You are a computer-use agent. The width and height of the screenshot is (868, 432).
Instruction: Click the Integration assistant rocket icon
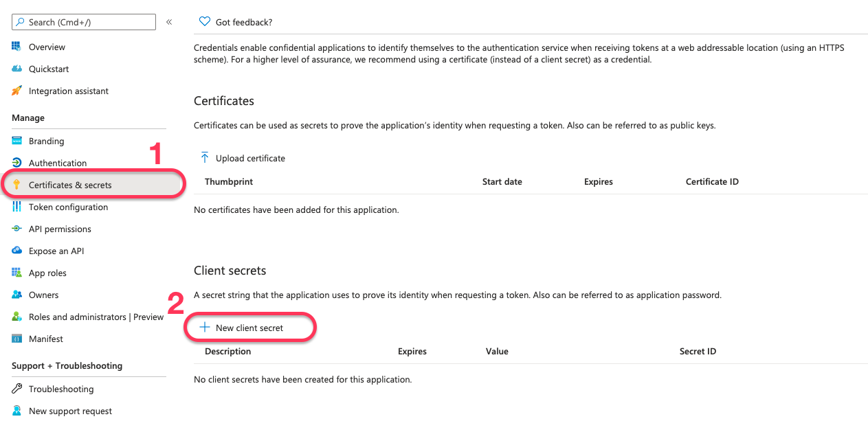(17, 91)
